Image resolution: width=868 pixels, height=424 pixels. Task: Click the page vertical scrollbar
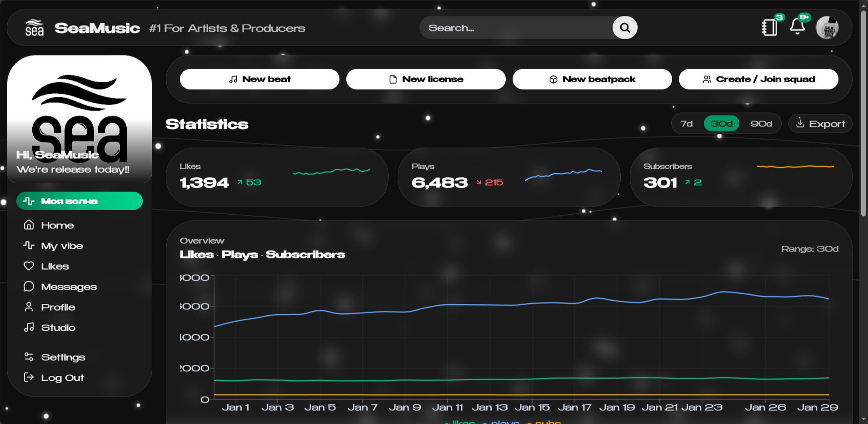click(863, 114)
